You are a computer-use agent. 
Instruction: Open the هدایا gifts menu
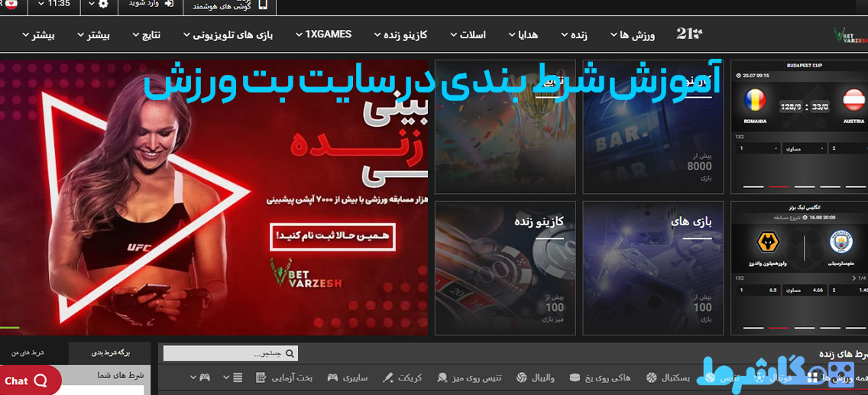[x=523, y=35]
